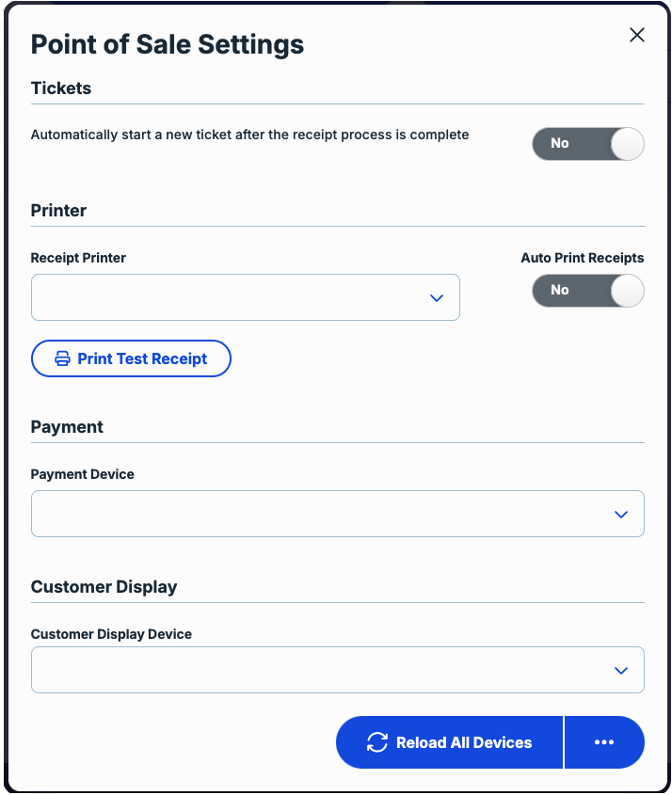This screenshot has height=795, width=672.
Task: Open more options with the three-dots button
Action: [x=604, y=742]
